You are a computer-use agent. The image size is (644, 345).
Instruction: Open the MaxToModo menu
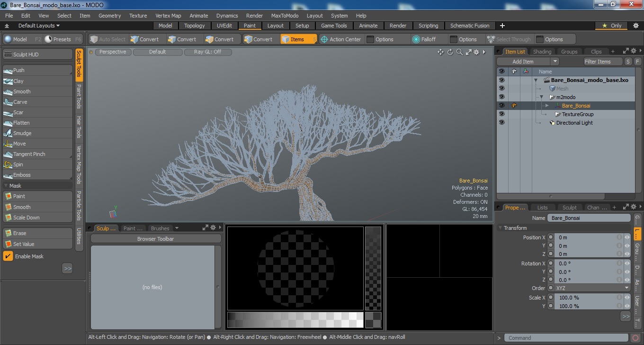(285, 16)
